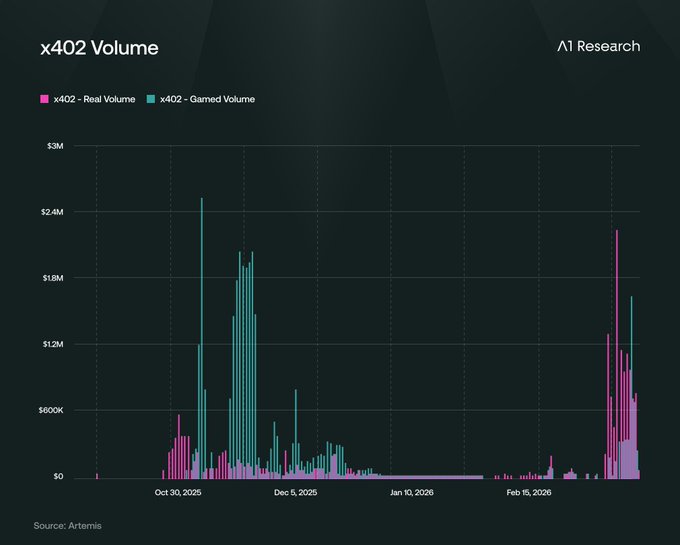Click the isolated pink bar at far left

[97, 476]
